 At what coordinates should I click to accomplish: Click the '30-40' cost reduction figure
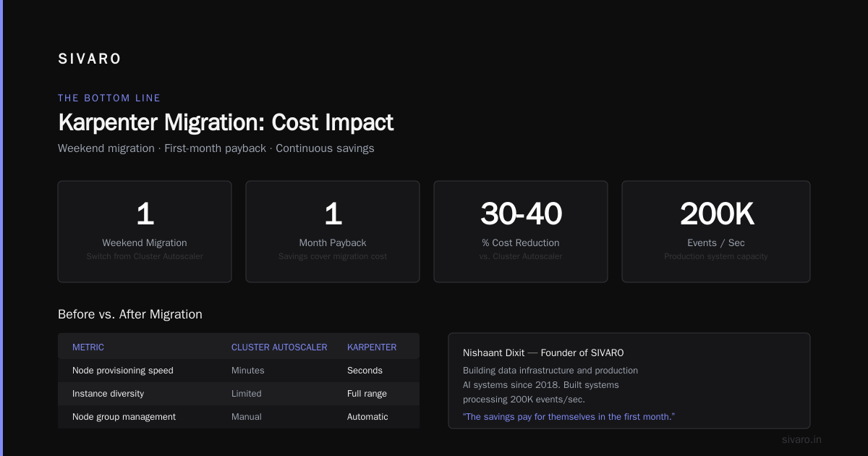521,214
